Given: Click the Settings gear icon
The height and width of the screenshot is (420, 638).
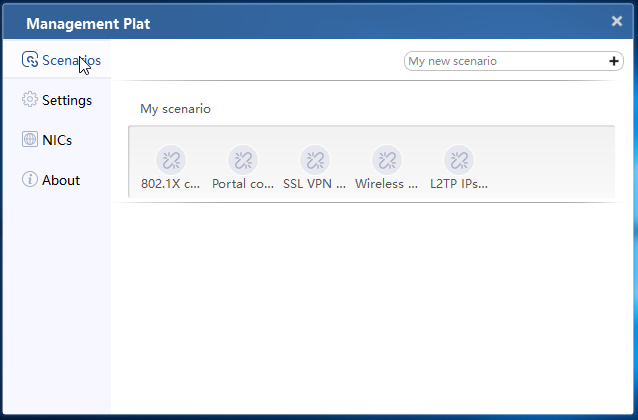Looking at the screenshot, I should click(x=30, y=99).
